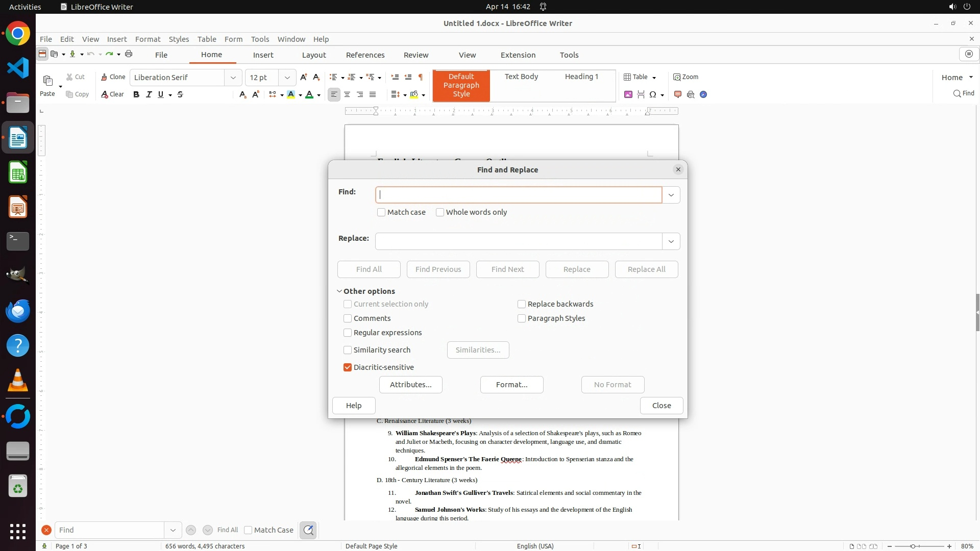Viewport: 980px width, 551px height.
Task: Switch to the Layout ribbon tab
Action: pyautogui.click(x=313, y=55)
